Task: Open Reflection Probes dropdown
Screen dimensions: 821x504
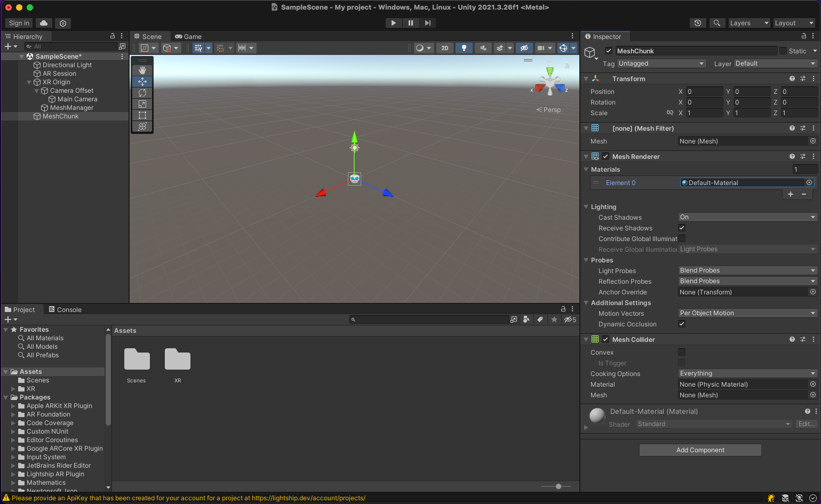Action: click(x=747, y=281)
